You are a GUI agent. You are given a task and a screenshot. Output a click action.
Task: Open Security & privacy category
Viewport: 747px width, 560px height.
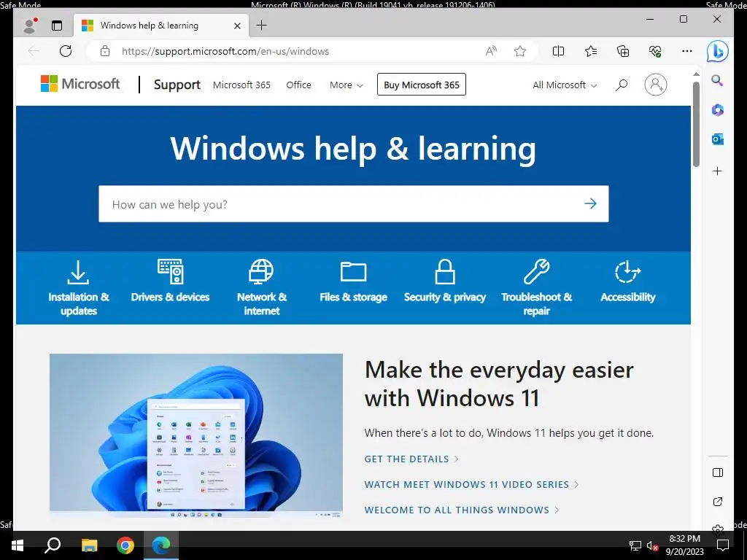tap(444, 281)
